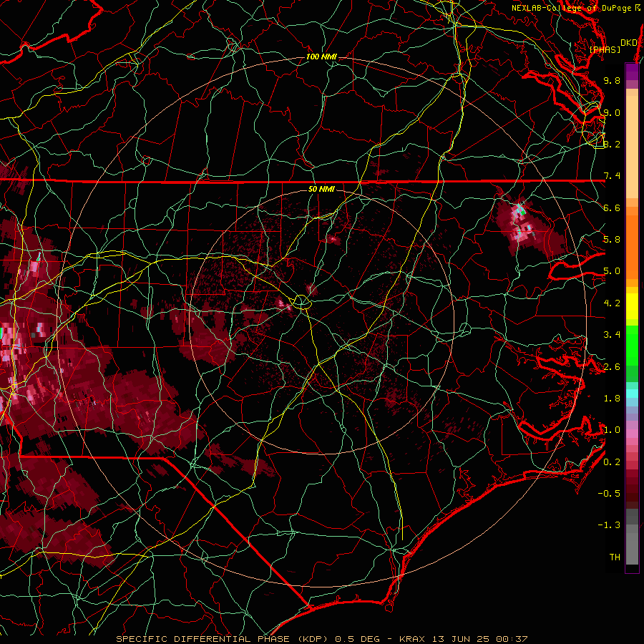Click the [PHAS] unit label
The height and width of the screenshot is (644, 644).
point(605,50)
